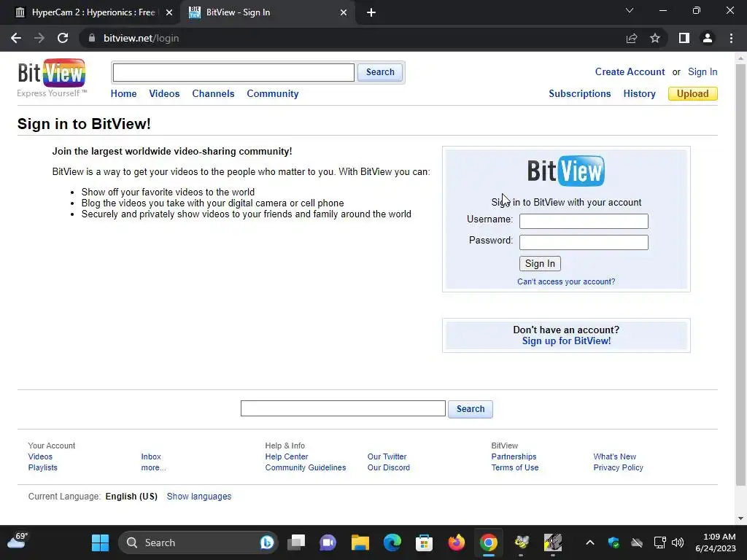
Task: Open the Chat app on taskbar
Action: (328, 542)
